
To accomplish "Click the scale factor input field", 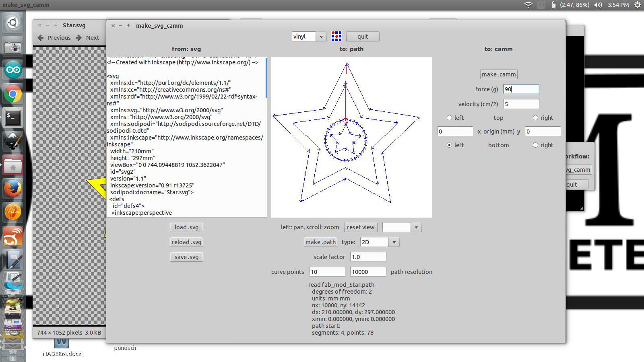I will tap(368, 257).
